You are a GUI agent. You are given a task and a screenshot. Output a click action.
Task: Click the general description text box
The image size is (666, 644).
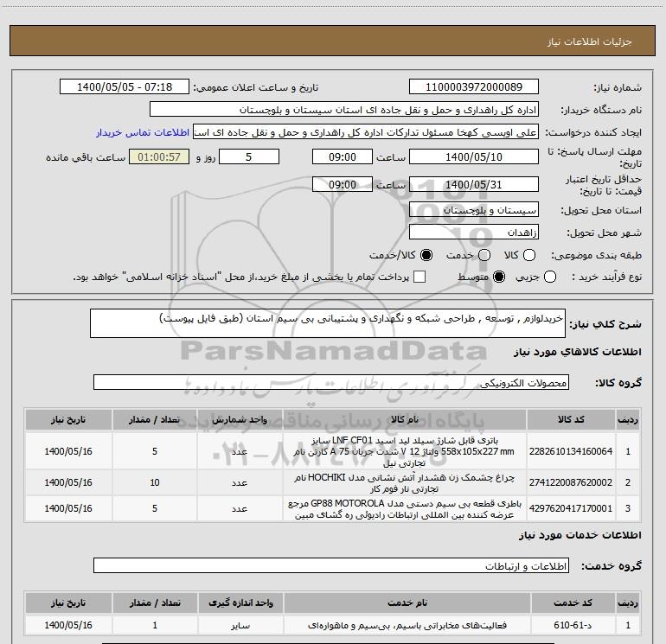coord(328,323)
